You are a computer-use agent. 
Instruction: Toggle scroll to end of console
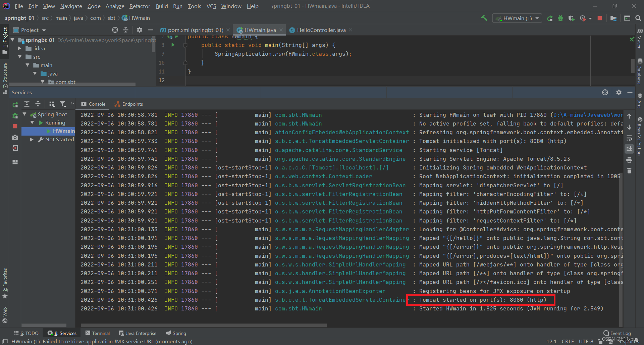click(629, 149)
